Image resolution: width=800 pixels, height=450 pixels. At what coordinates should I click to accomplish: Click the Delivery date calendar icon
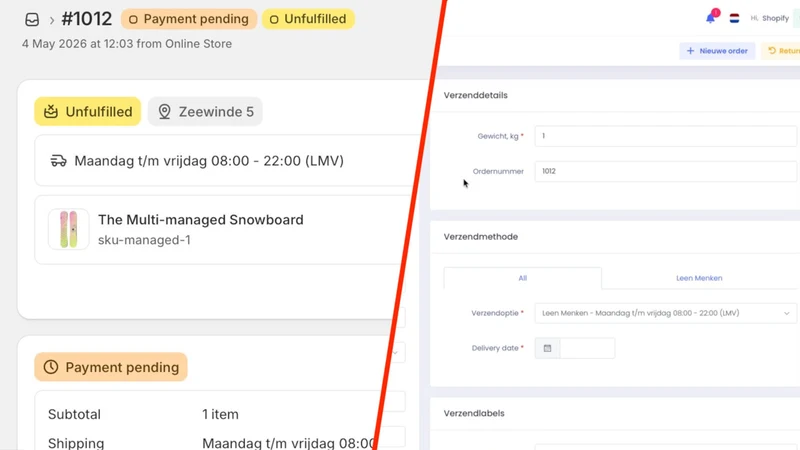547,348
